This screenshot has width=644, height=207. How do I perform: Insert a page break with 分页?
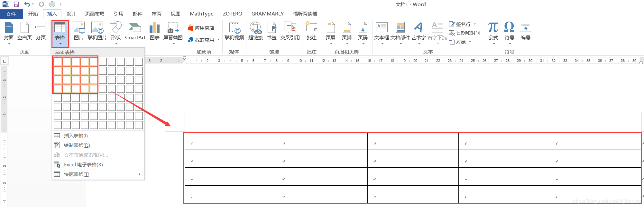(41, 32)
